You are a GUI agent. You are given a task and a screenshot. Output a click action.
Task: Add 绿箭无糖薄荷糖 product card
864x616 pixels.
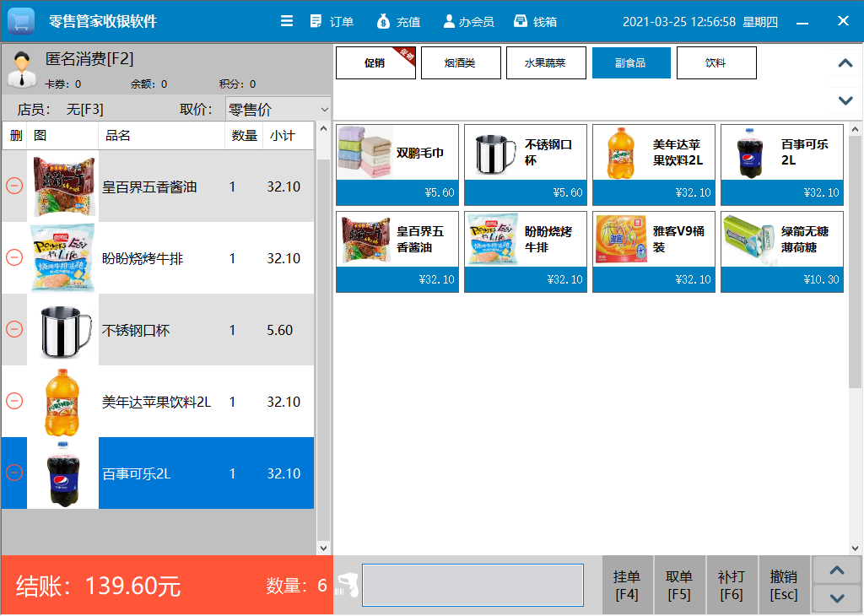tap(782, 251)
